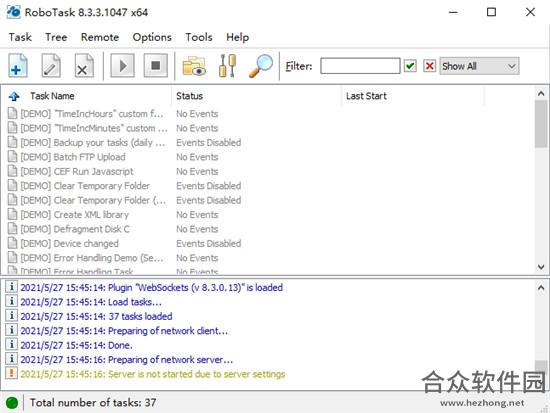Open the folder with eye icon
The image size is (550, 413).
tap(194, 66)
